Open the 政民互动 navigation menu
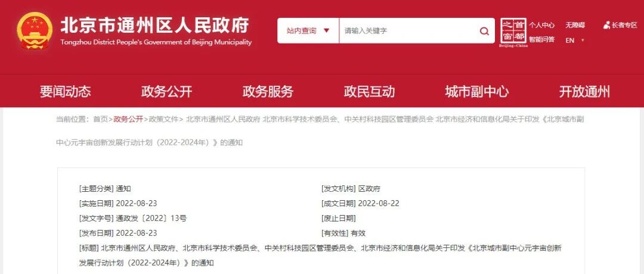The image size is (644, 274). point(369,92)
